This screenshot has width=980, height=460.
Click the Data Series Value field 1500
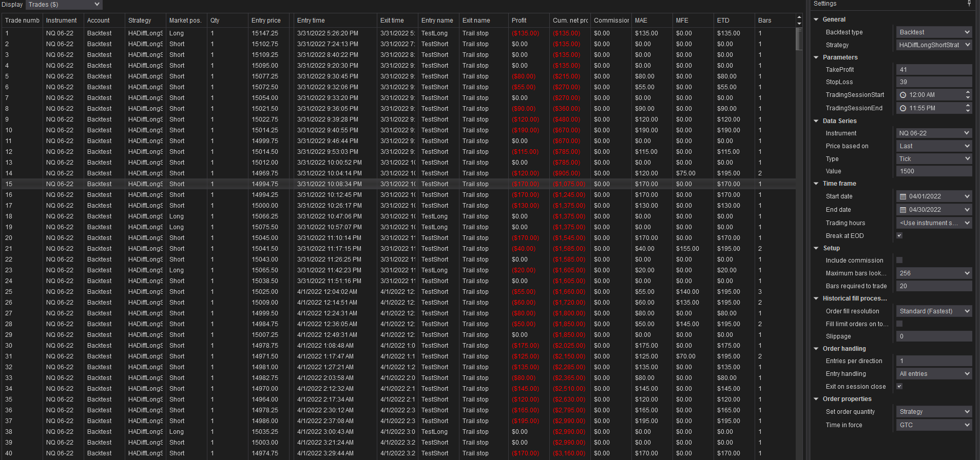(934, 171)
